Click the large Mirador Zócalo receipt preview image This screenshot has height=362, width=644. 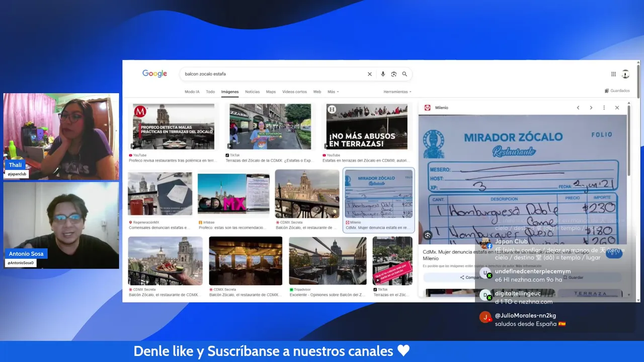(522, 179)
